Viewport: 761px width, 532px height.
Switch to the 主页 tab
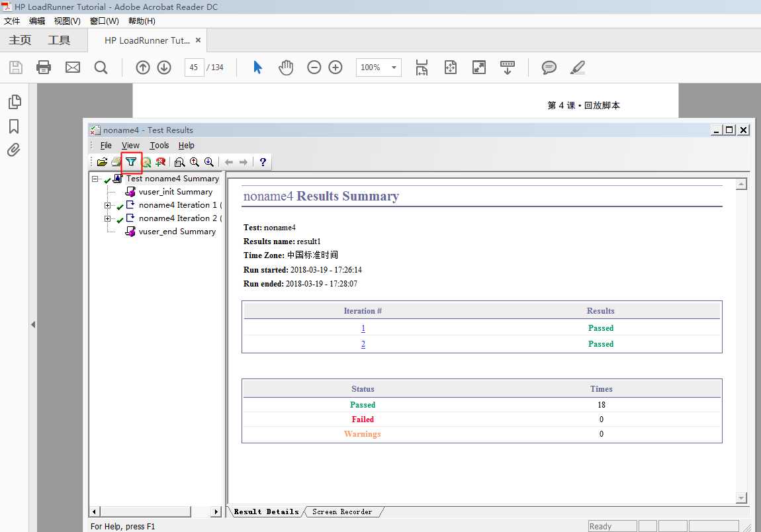(20, 40)
